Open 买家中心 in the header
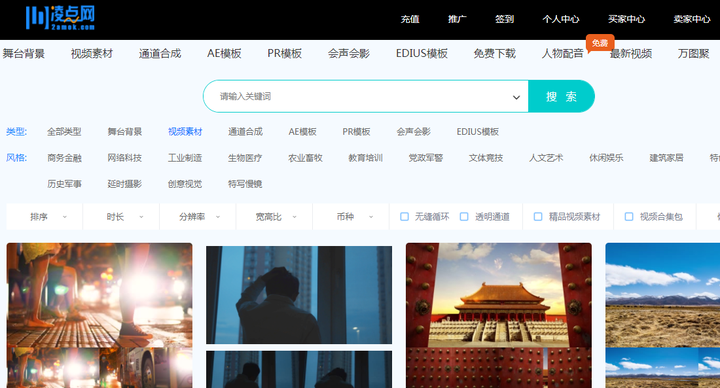 (x=626, y=19)
